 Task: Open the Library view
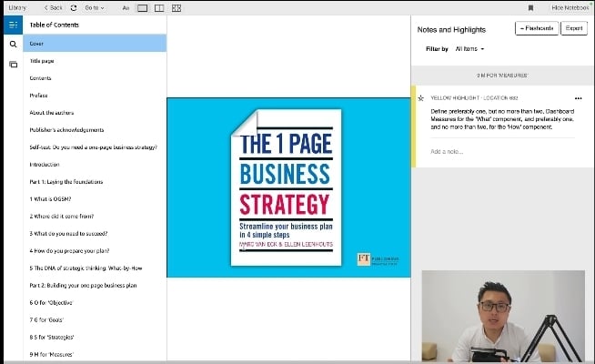tap(17, 7)
